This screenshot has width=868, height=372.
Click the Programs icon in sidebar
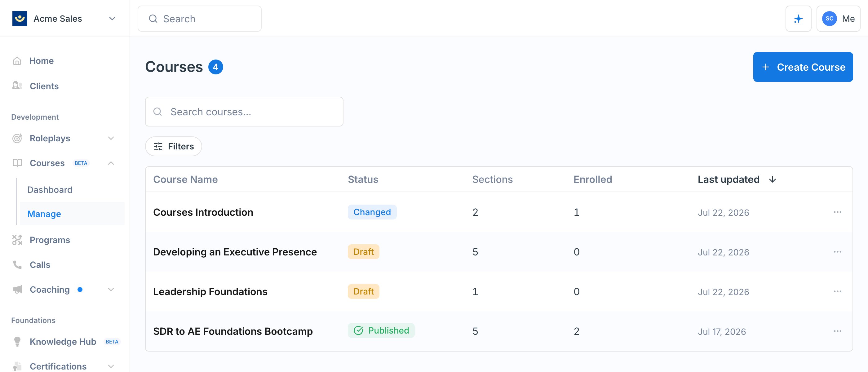coord(17,240)
